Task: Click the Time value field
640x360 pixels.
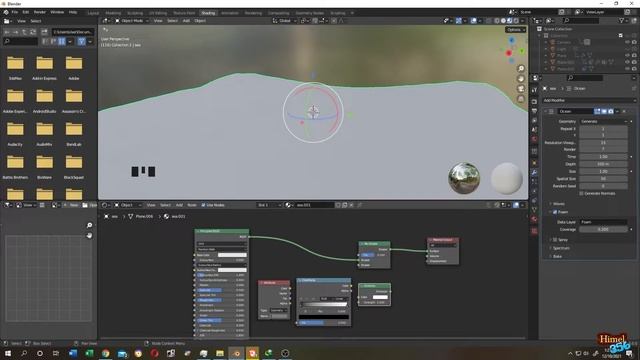Action: [x=603, y=157]
